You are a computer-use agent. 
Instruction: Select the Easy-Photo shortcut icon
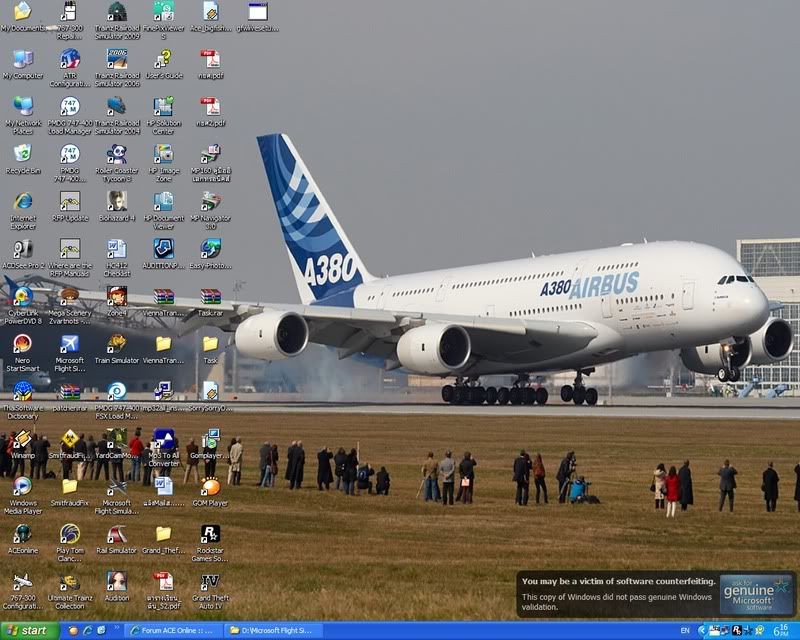(x=211, y=254)
